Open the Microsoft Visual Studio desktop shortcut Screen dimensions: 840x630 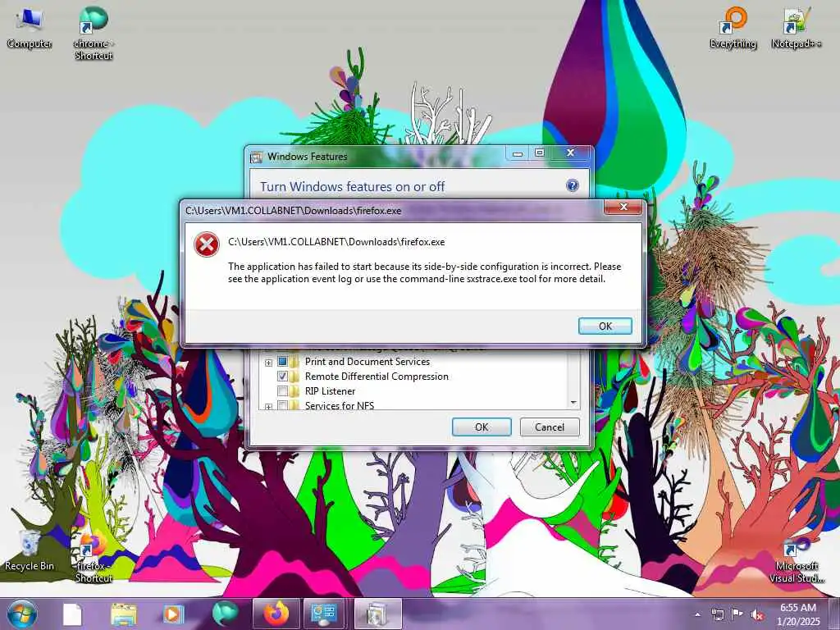click(797, 560)
